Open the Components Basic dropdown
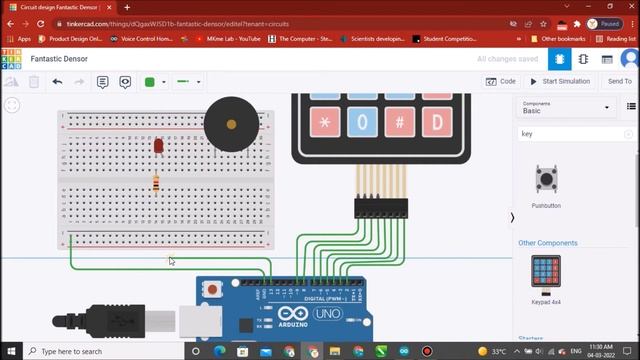Image resolution: width=640 pixels, height=360 pixels. 566,107
